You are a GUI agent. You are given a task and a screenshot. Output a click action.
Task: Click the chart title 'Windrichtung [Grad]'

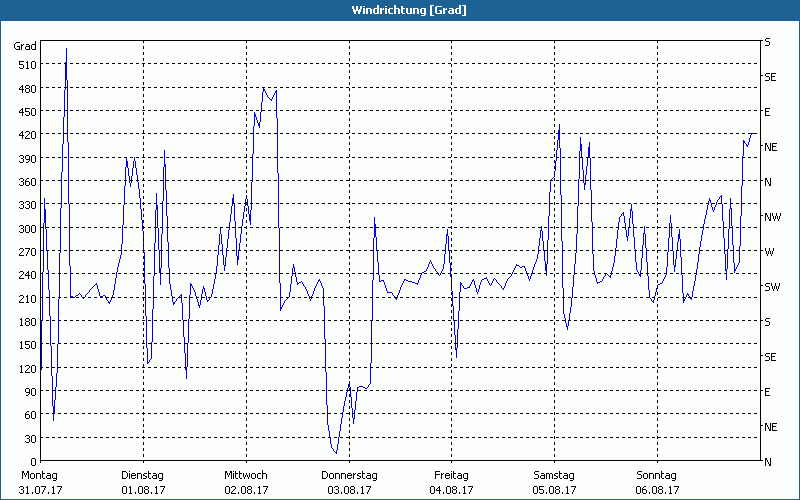(409, 10)
